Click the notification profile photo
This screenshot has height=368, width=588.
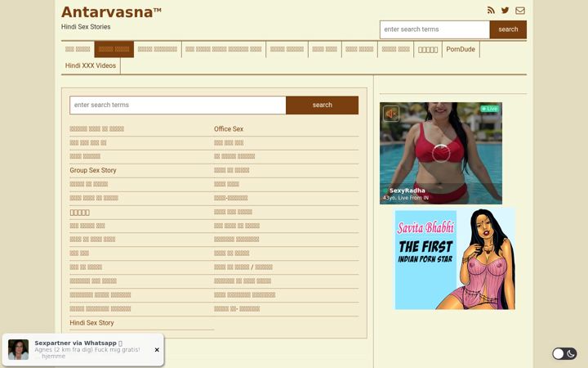click(18, 350)
